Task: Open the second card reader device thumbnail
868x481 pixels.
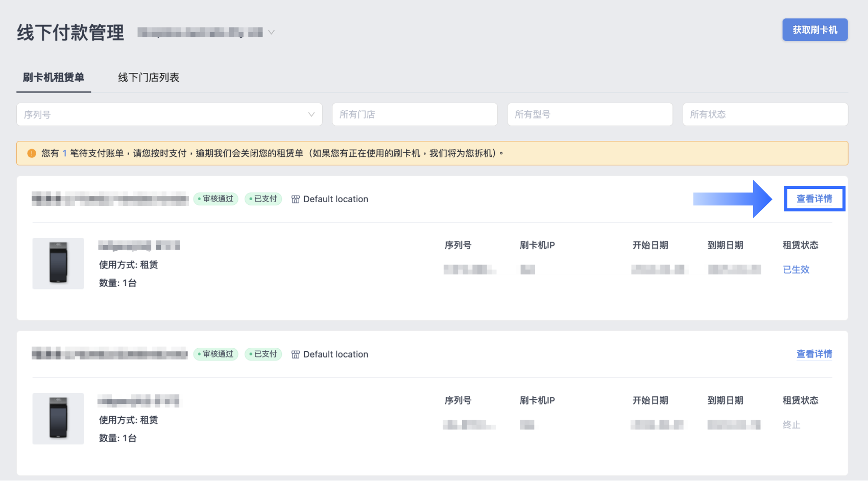Action: pyautogui.click(x=58, y=419)
